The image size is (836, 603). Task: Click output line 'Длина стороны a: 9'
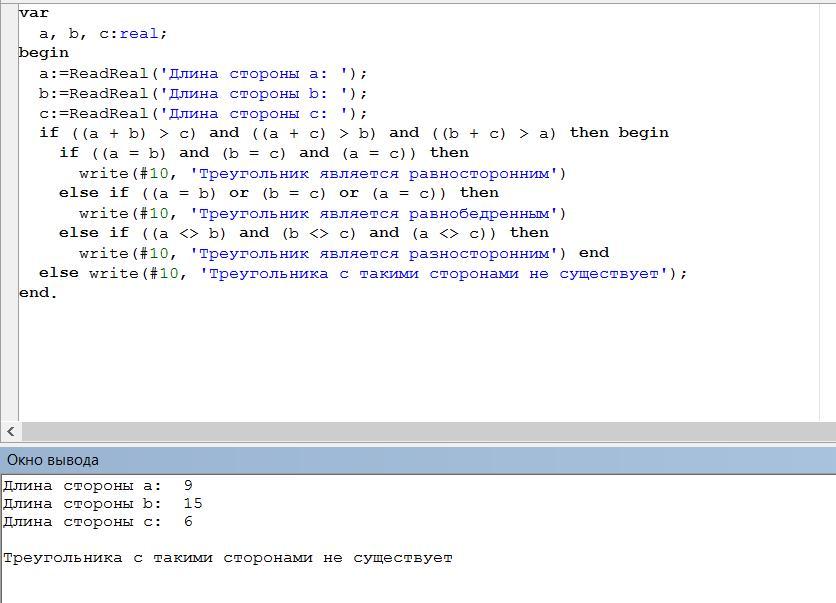click(x=98, y=486)
